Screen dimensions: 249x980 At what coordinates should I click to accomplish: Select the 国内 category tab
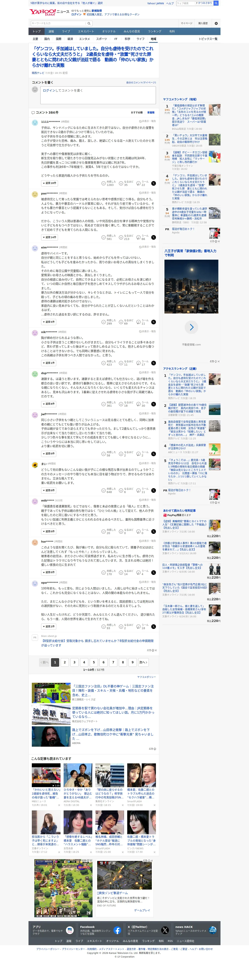[47, 39]
